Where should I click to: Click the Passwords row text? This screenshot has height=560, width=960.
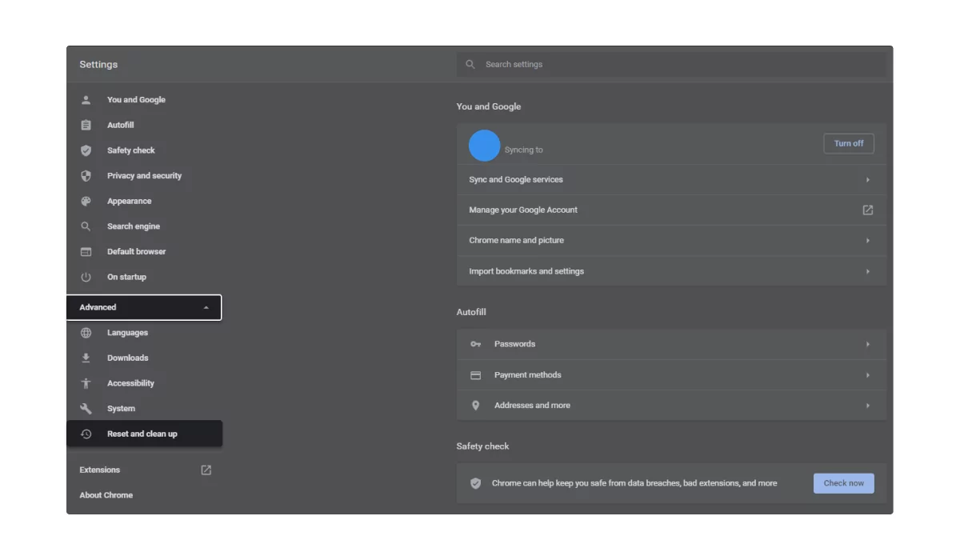(514, 345)
